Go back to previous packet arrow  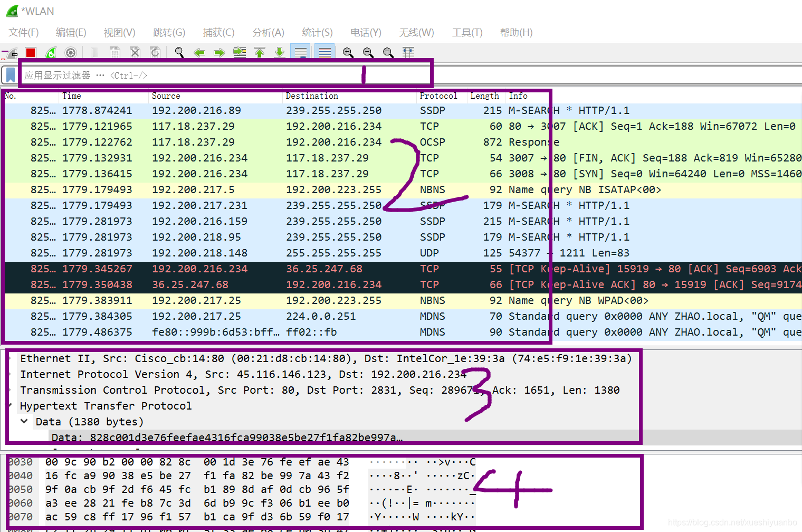pos(199,52)
